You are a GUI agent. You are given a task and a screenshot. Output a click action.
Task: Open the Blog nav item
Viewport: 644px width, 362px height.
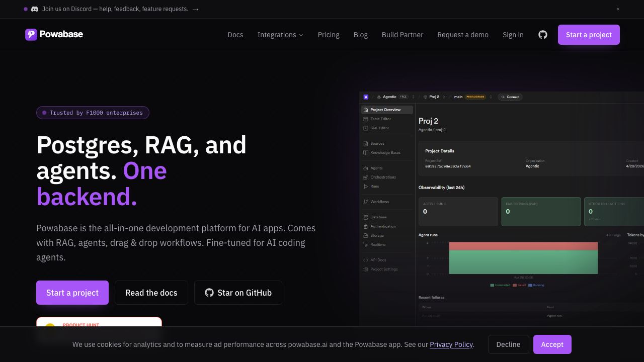361,35
